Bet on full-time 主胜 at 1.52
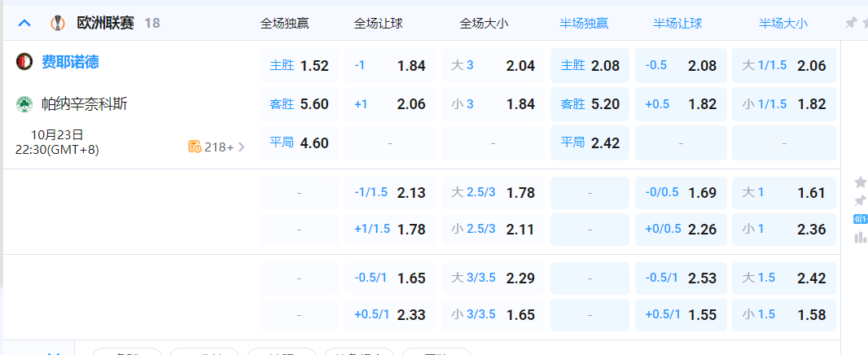This screenshot has width=868, height=355. (x=299, y=66)
